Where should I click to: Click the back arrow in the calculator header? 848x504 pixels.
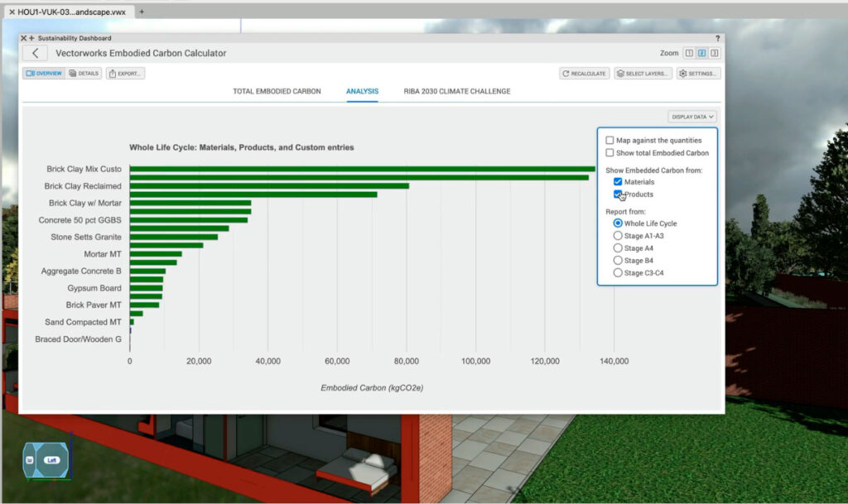(x=35, y=53)
